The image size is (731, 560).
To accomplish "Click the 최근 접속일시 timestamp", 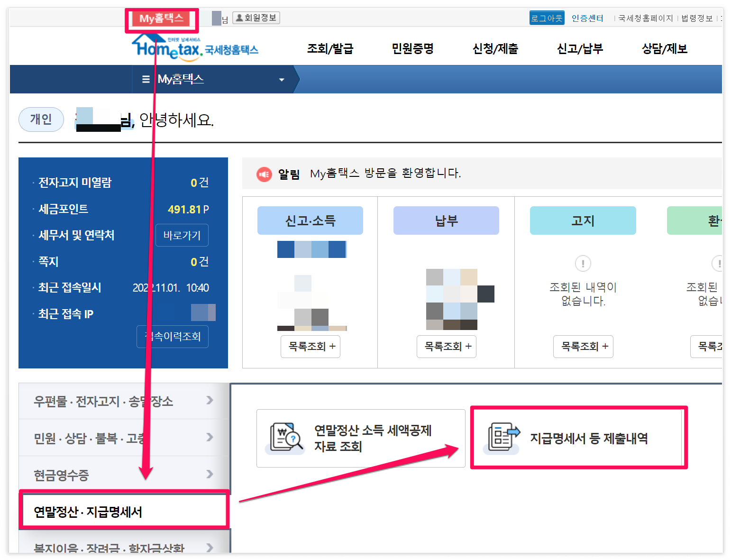I will [x=171, y=288].
